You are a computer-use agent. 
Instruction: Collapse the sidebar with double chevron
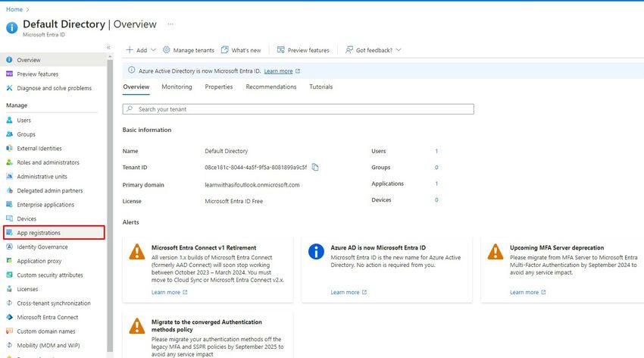[108, 47]
